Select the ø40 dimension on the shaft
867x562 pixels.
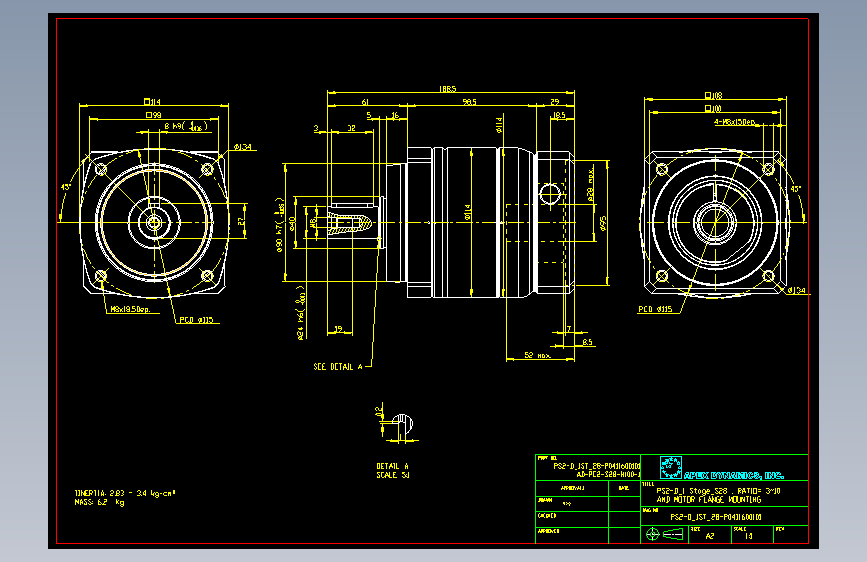tap(293, 223)
